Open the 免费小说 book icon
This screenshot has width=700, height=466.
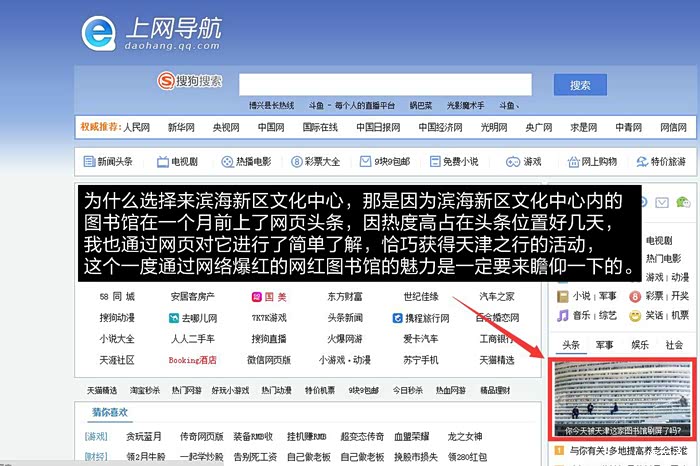(x=435, y=161)
